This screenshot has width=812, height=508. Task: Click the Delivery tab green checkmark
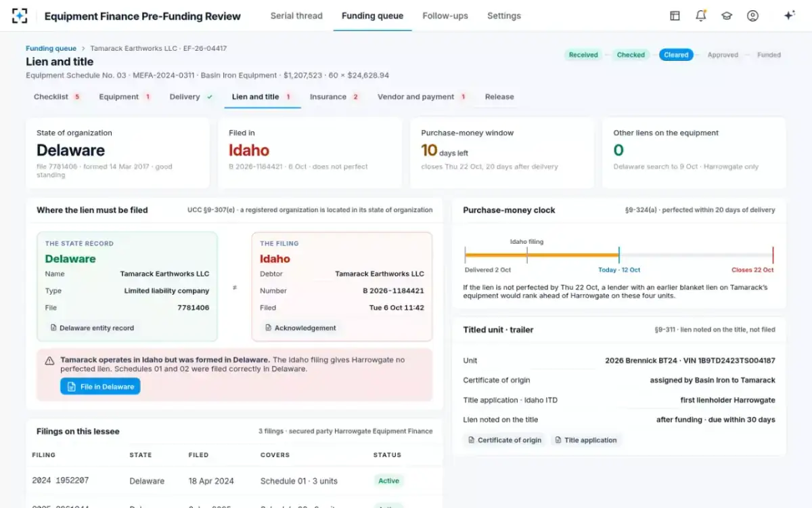pyautogui.click(x=210, y=97)
